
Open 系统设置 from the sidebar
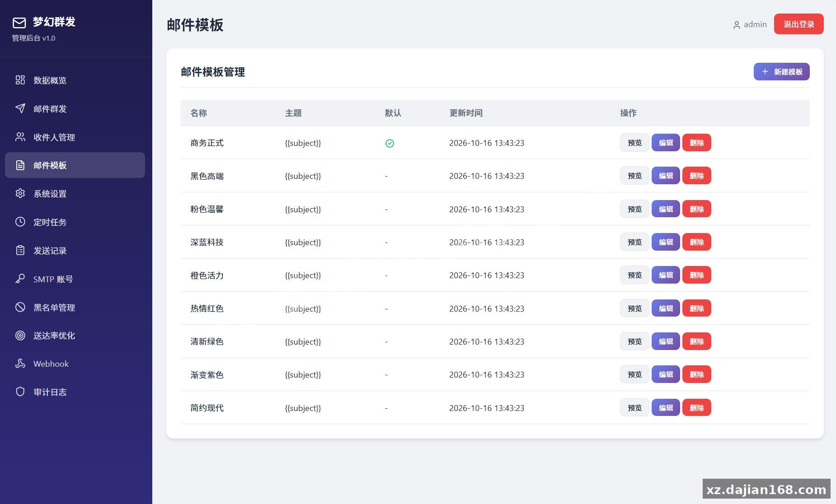pos(75,193)
